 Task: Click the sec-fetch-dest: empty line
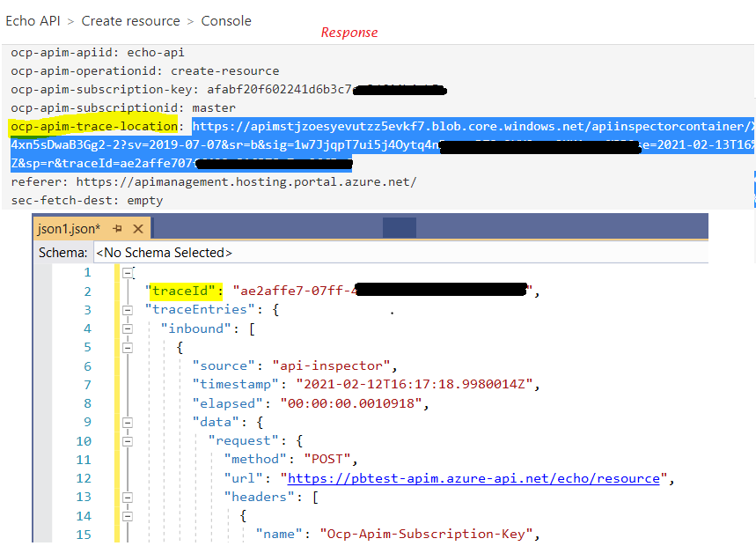(x=87, y=200)
